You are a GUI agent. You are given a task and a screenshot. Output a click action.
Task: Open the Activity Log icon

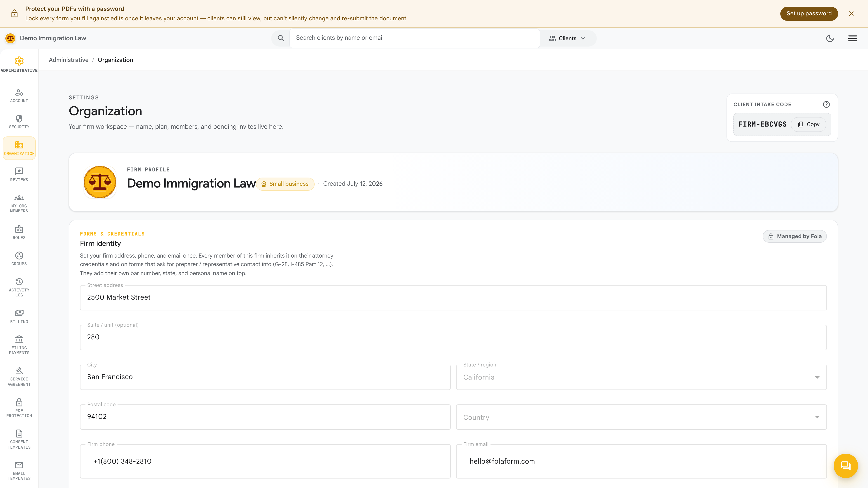(19, 282)
